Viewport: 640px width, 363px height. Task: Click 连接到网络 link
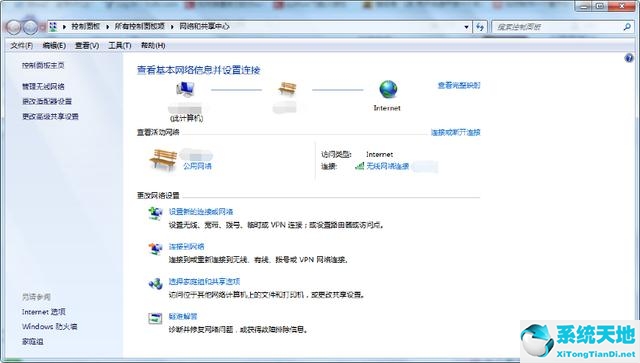[187, 247]
